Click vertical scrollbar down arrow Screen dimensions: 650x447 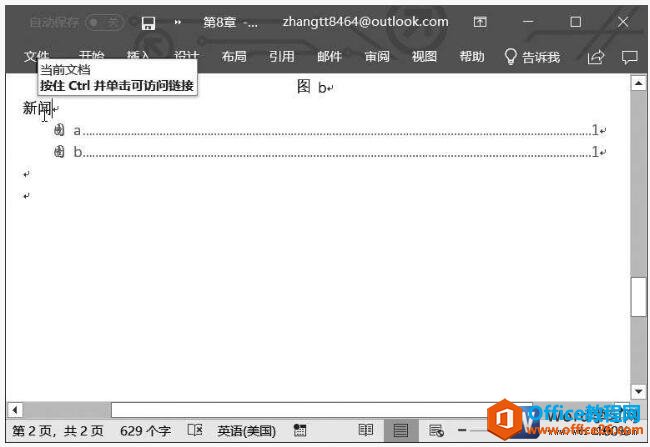pyautogui.click(x=638, y=391)
